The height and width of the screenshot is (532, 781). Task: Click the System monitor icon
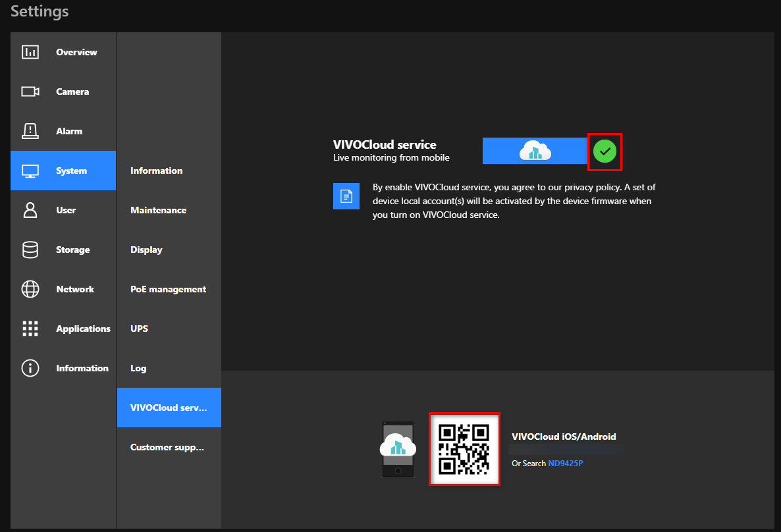pyautogui.click(x=30, y=171)
